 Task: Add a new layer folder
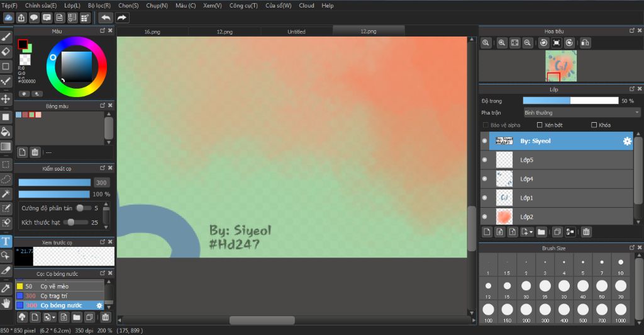tap(541, 232)
